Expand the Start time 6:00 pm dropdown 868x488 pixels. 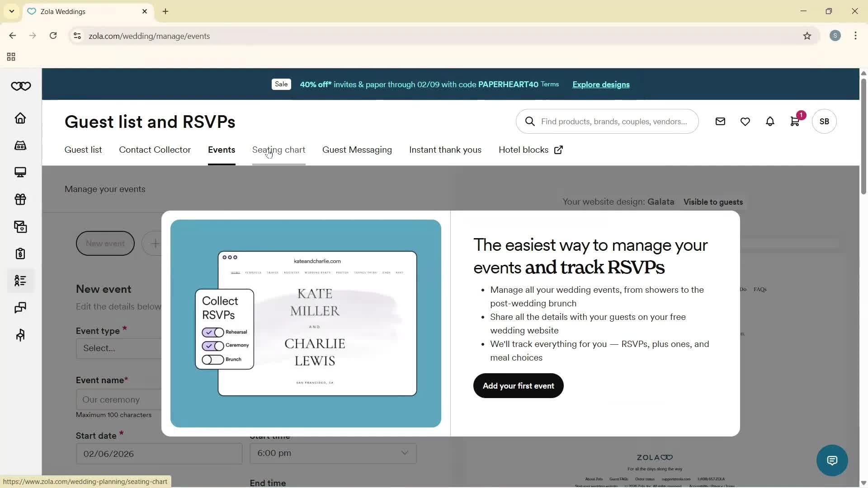pyautogui.click(x=333, y=453)
